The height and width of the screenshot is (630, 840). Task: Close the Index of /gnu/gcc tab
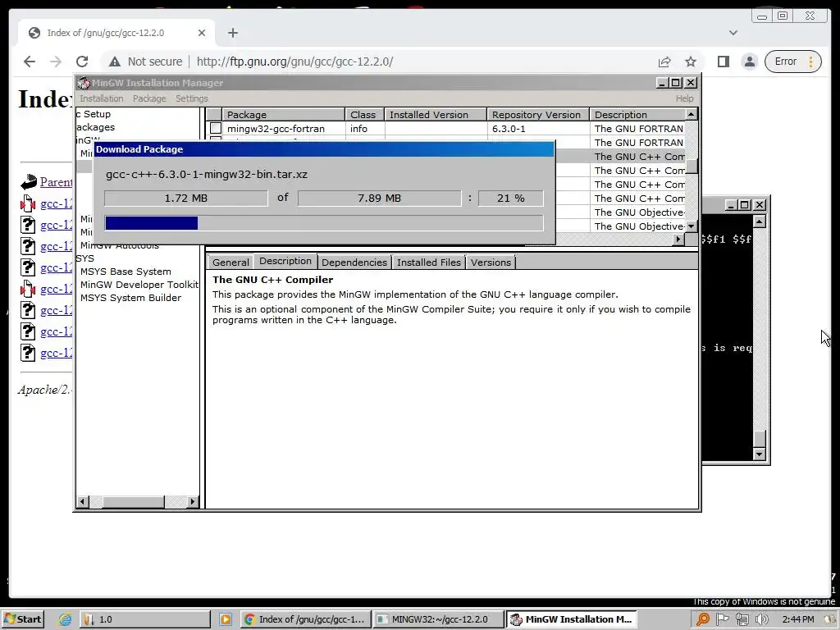tap(202, 33)
